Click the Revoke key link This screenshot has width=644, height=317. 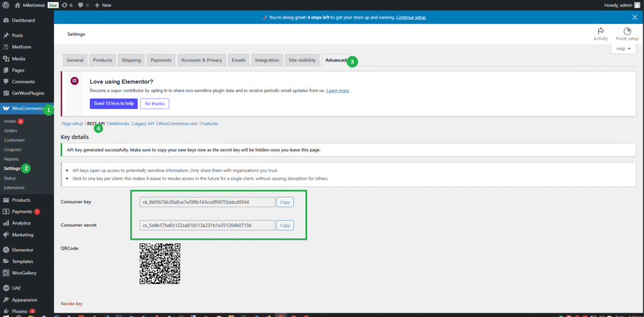click(x=72, y=304)
